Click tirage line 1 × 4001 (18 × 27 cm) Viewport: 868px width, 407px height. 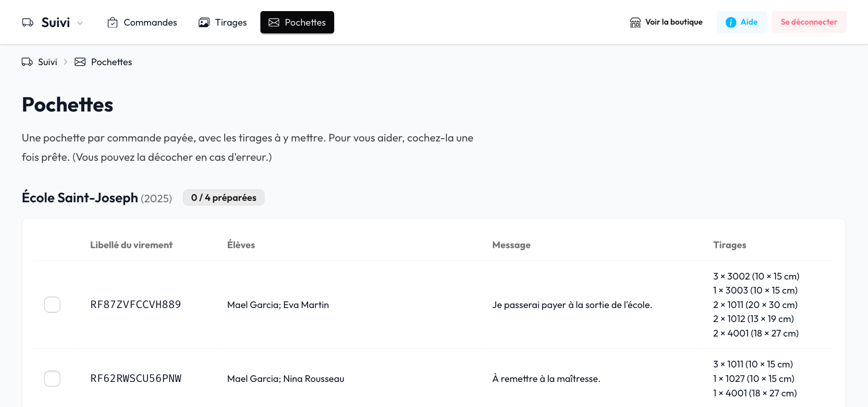[x=755, y=393]
